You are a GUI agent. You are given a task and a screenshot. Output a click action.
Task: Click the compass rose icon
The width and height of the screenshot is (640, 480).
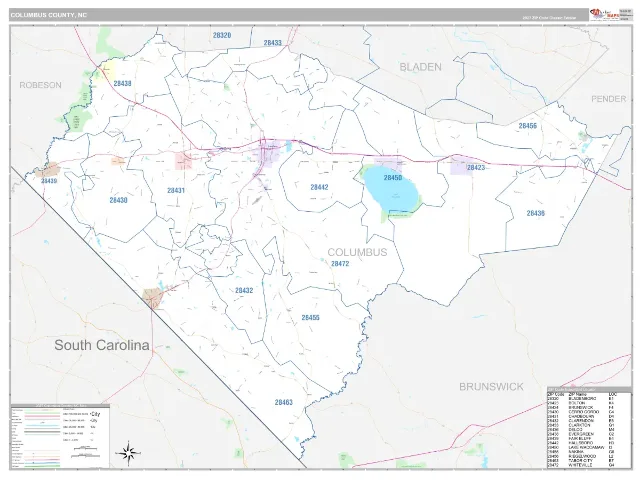pyautogui.click(x=129, y=453)
